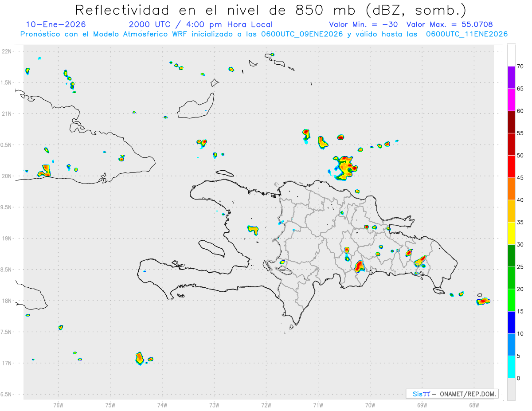532x411 pixels.
Task: Click the yellow 30-35 dBZ legend segment
Action: pos(512,233)
